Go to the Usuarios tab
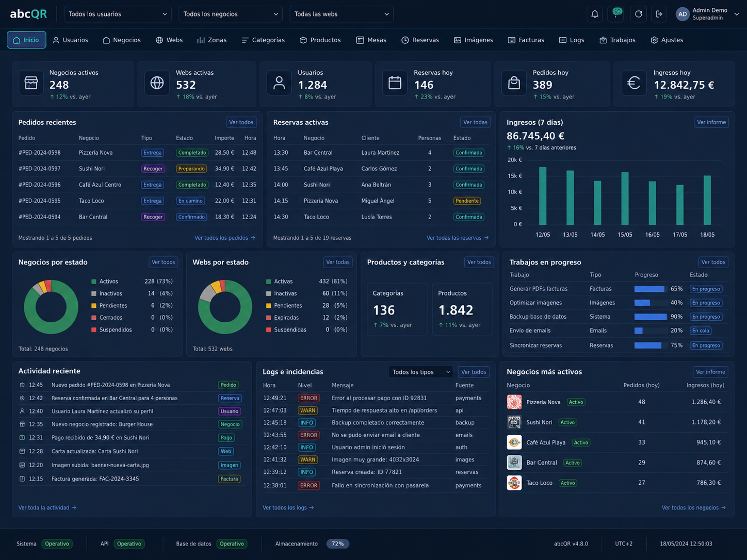747x560 pixels. (x=70, y=40)
